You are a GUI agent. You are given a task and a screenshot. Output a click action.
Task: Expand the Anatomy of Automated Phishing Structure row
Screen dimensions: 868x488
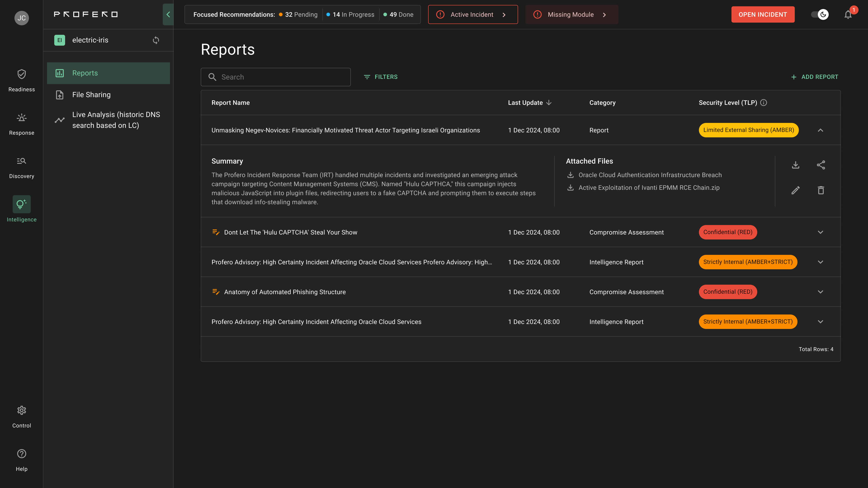point(821,292)
